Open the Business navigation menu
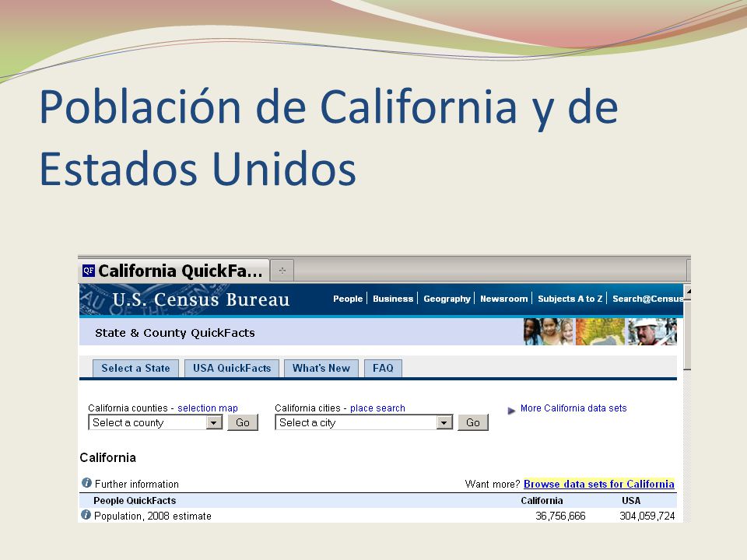 pos(393,299)
